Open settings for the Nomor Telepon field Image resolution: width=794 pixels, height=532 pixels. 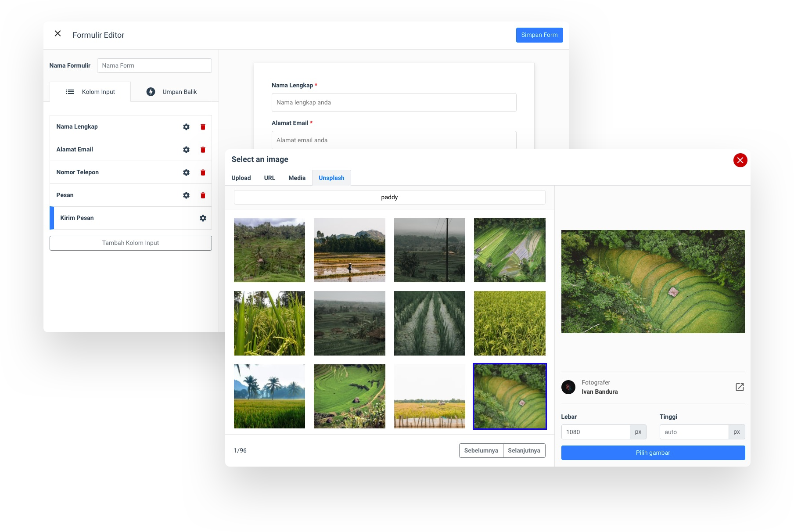tap(186, 172)
